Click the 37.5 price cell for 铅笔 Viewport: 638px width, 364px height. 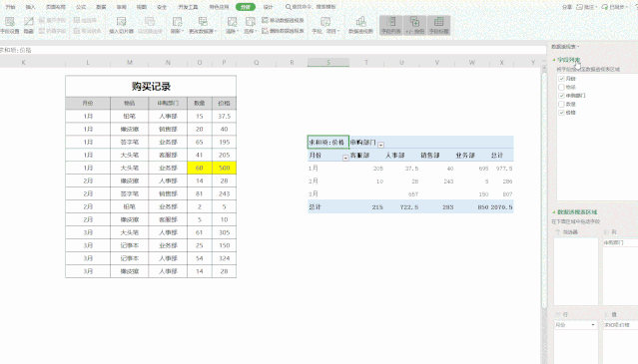point(225,116)
